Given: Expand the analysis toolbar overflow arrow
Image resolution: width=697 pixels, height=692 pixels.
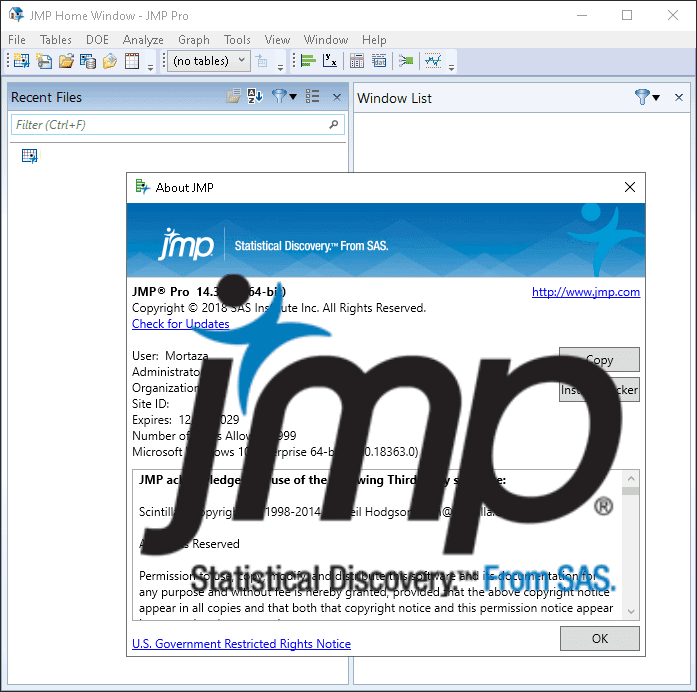Looking at the screenshot, I should 452,68.
